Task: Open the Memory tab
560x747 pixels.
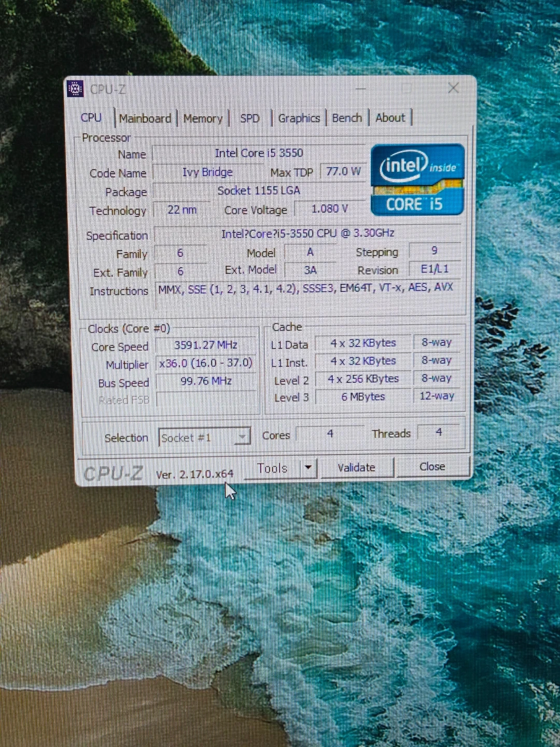Action: pos(203,119)
